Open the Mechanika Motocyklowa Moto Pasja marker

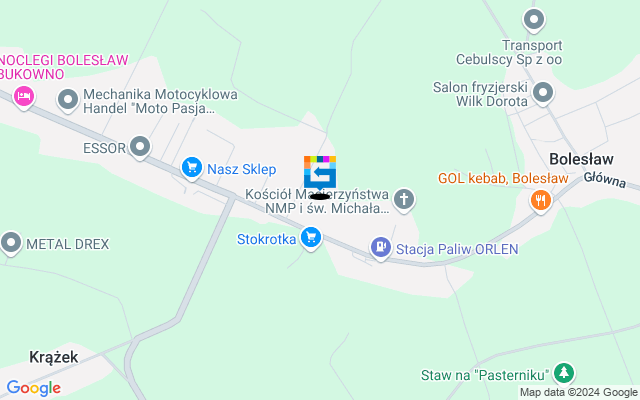click(68, 101)
